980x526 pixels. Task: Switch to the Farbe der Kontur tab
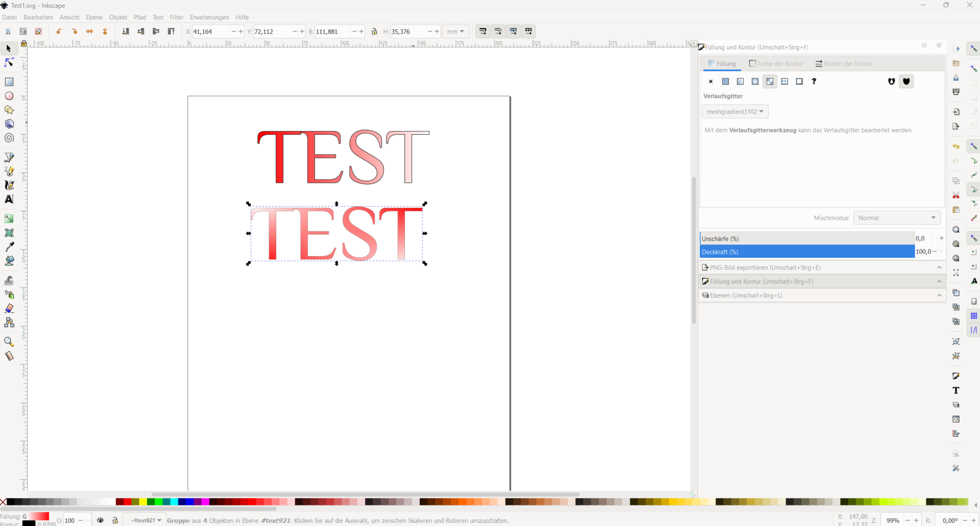click(775, 64)
